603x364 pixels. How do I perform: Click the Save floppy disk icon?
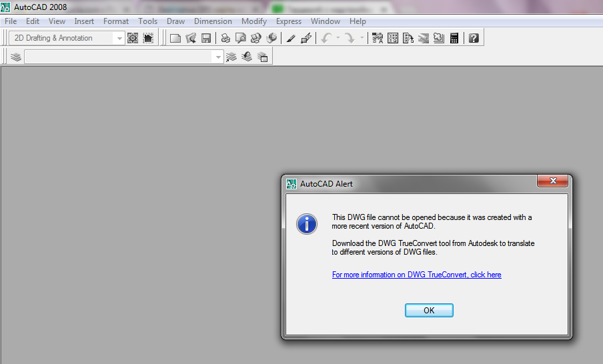(x=206, y=38)
